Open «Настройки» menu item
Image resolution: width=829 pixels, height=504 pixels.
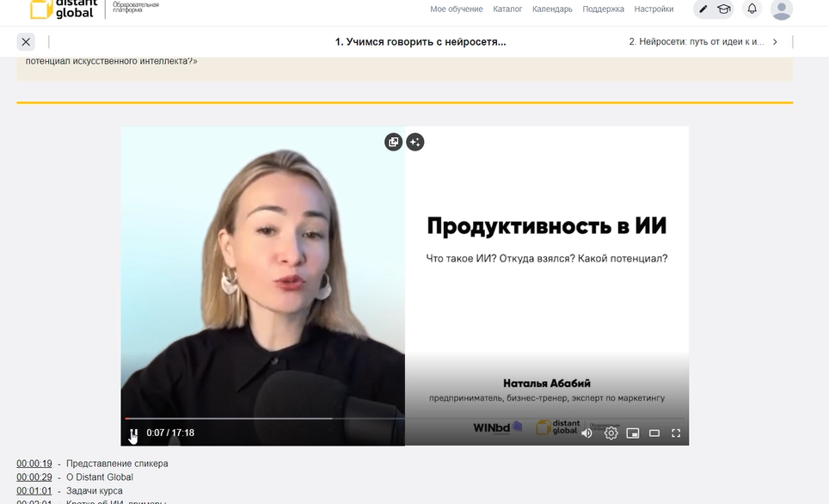pyautogui.click(x=654, y=9)
